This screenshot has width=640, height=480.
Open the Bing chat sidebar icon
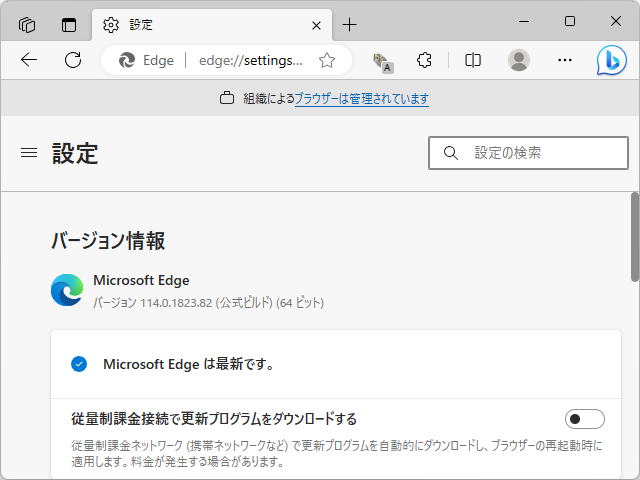click(611, 60)
